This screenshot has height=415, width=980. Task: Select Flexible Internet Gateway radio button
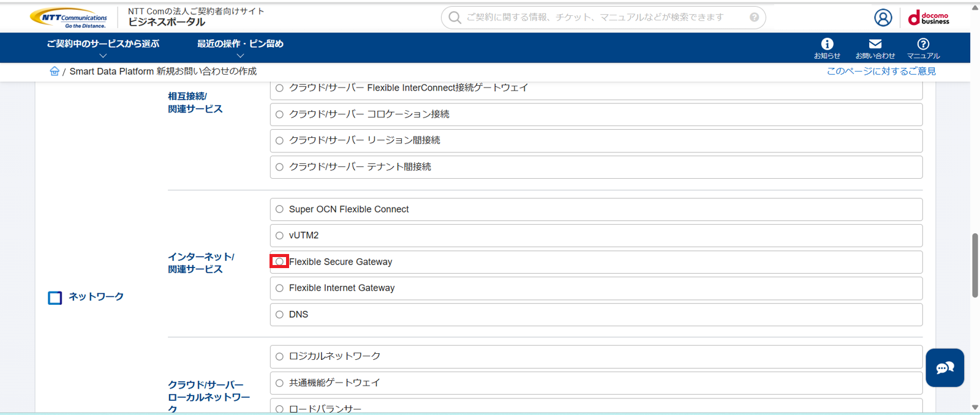pos(279,288)
